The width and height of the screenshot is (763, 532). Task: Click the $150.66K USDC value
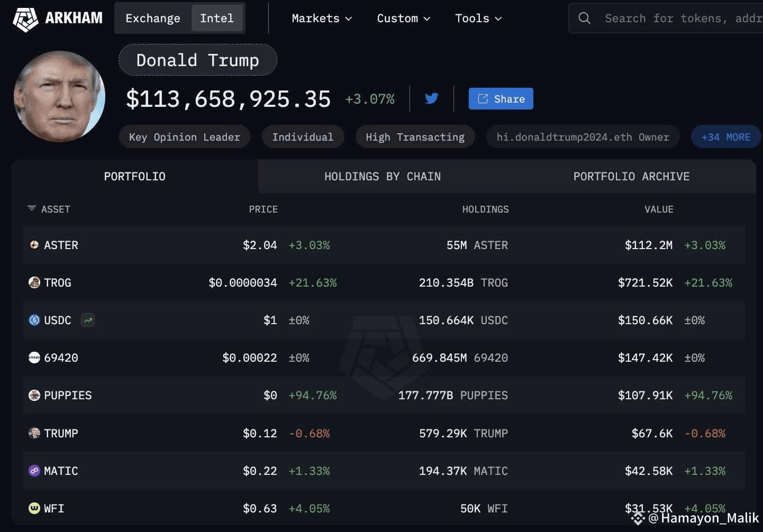point(646,320)
